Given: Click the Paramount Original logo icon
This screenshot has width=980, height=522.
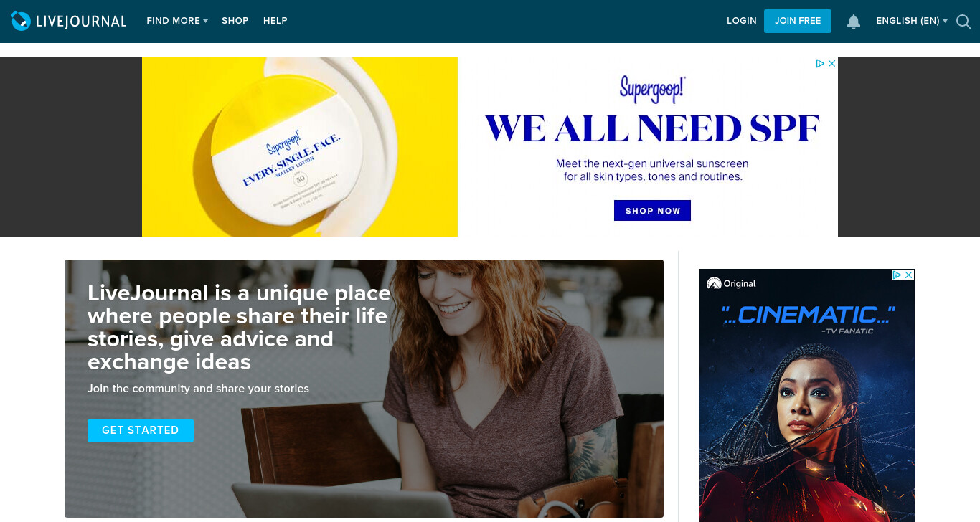Looking at the screenshot, I should click(x=713, y=283).
